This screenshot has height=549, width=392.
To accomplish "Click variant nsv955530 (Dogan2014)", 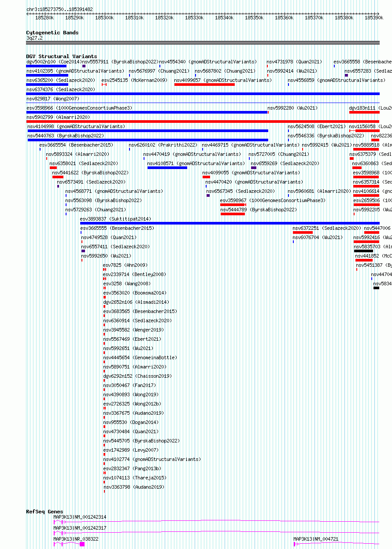I will pyautogui.click(x=130, y=422).
